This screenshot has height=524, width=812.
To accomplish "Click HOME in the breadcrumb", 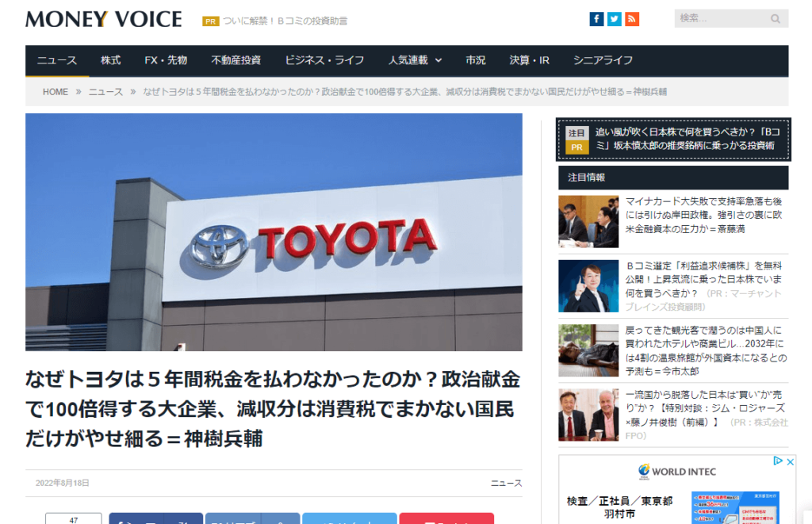I will [56, 92].
